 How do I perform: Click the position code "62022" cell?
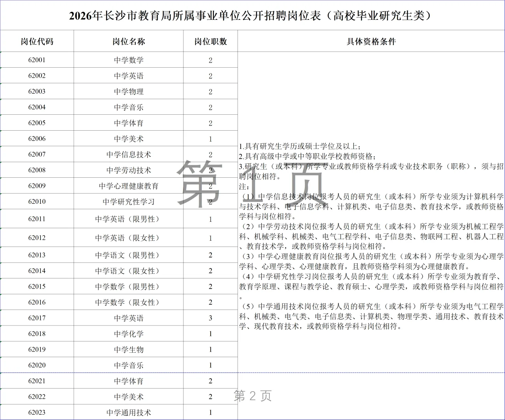37,397
